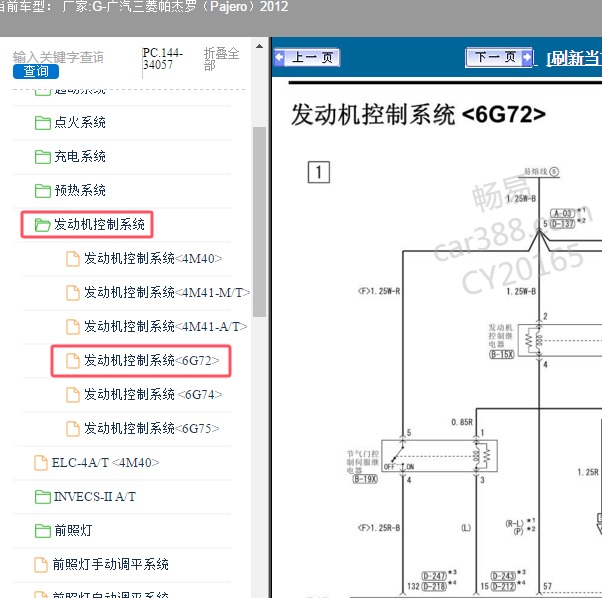
Task: Click wire label 0.85R in diagram
Action: 462,422
